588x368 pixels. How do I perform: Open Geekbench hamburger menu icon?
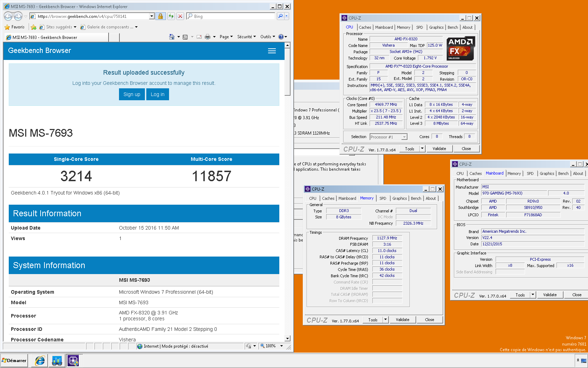click(272, 51)
